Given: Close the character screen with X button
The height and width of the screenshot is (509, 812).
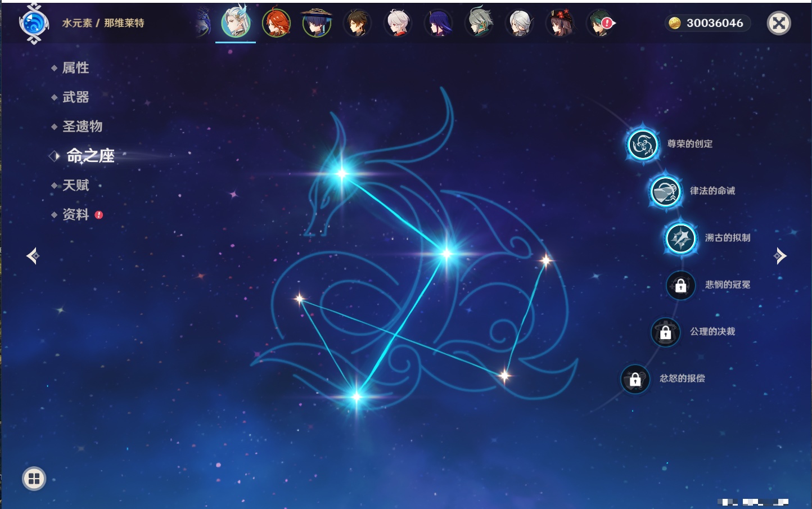Looking at the screenshot, I should (779, 23).
